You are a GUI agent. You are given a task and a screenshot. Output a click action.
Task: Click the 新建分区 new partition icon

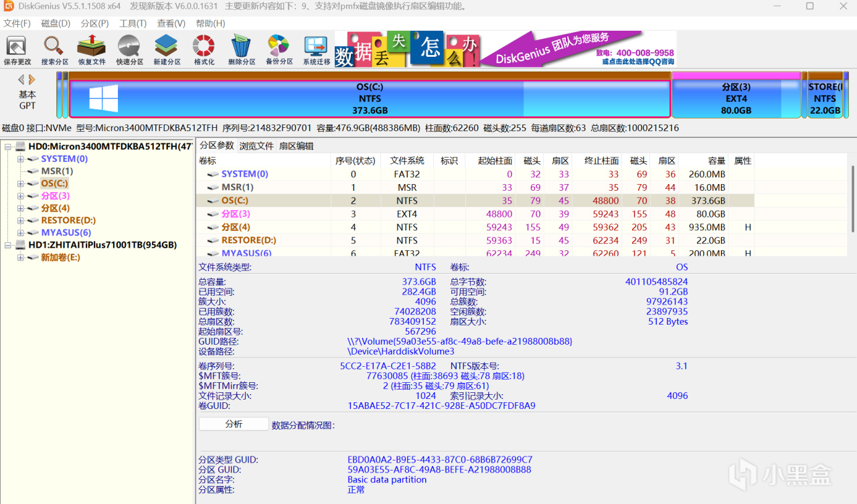(167, 50)
